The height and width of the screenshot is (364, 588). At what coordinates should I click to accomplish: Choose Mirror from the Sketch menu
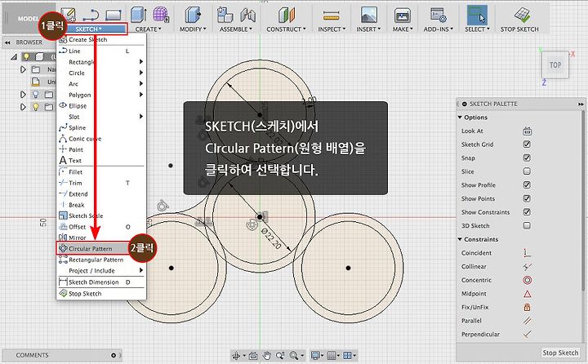pos(100,237)
